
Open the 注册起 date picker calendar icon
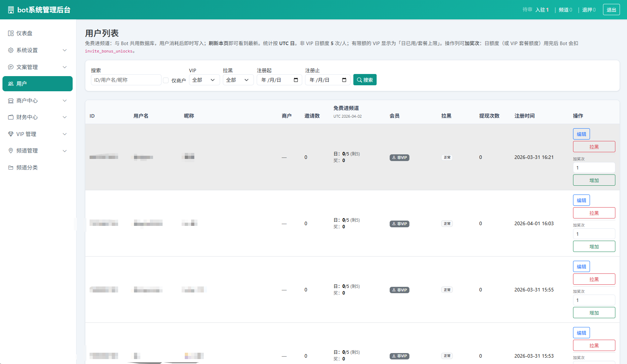[296, 80]
